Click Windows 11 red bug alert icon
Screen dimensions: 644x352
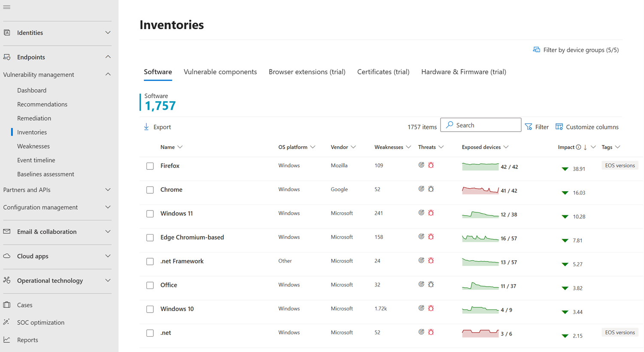point(431,213)
